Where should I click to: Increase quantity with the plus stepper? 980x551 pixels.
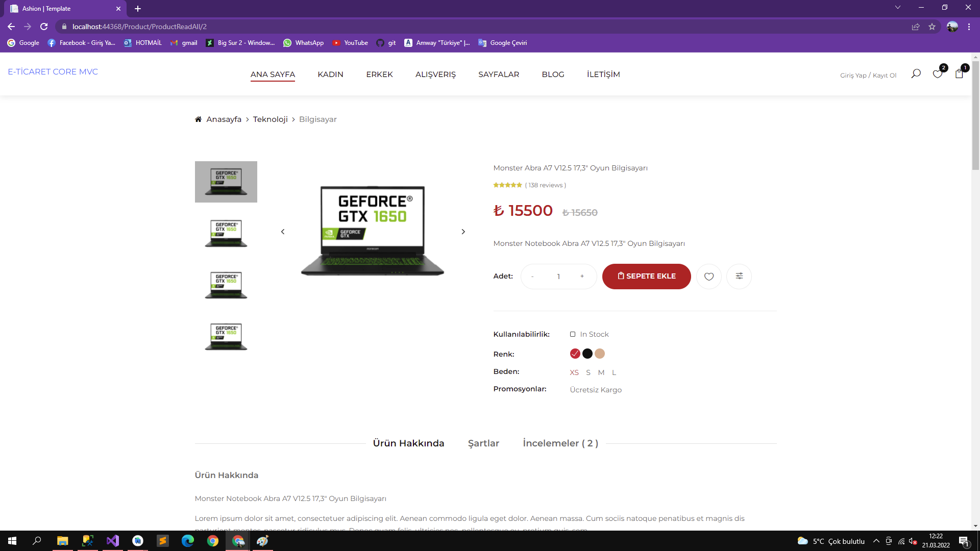coord(582,277)
